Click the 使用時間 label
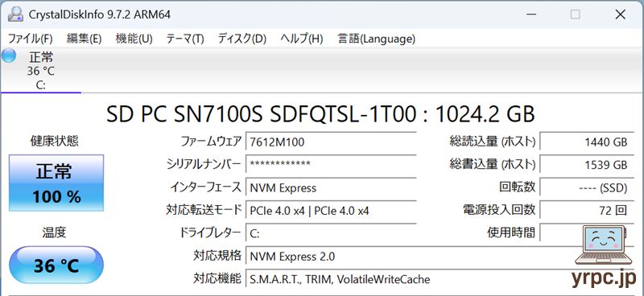This screenshot has height=296, width=644. 511,232
